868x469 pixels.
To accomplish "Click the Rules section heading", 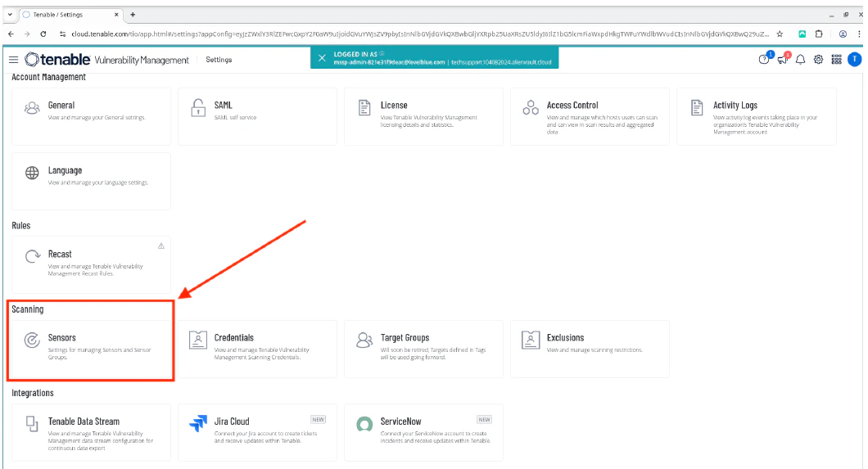I will pos(21,225).
